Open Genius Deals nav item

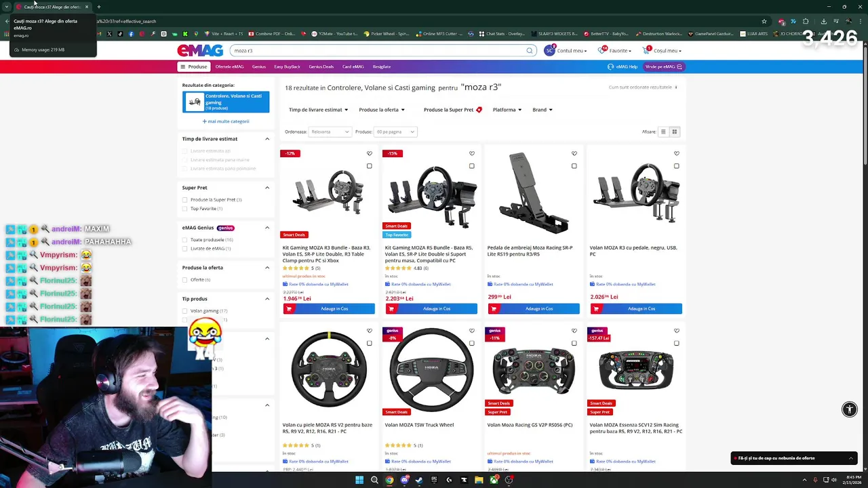pos(321,66)
